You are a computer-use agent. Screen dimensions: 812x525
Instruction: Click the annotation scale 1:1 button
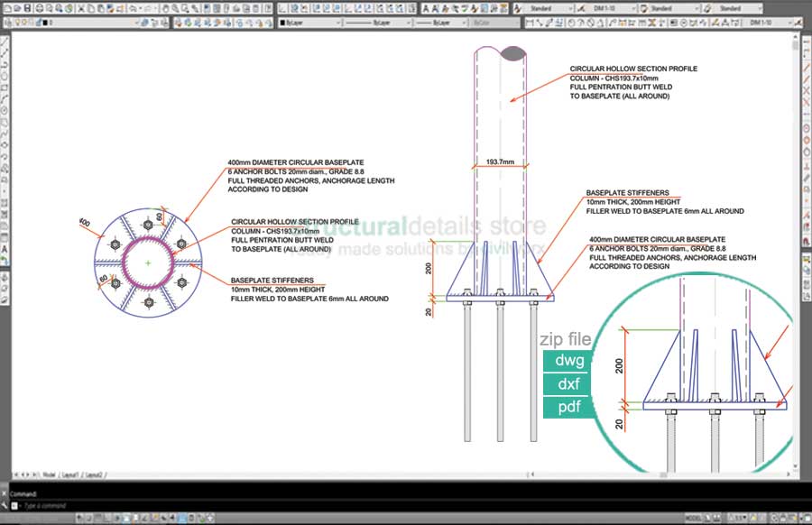click(739, 517)
